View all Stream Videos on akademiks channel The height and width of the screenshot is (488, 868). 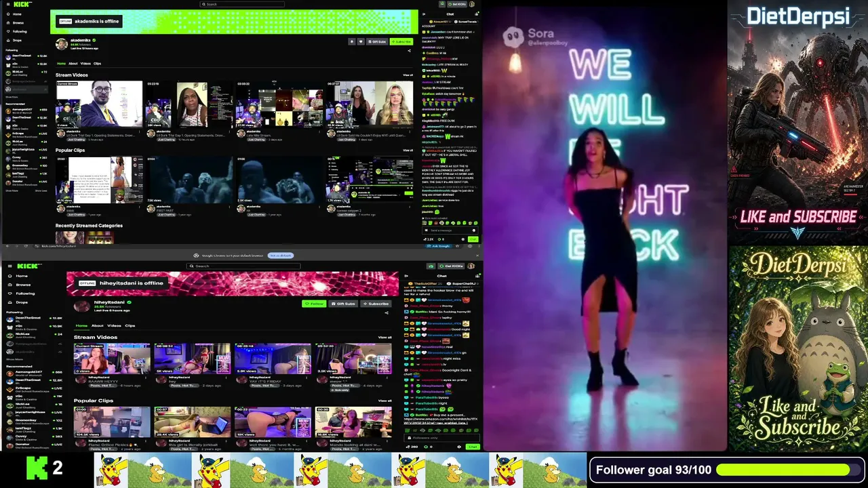(408, 75)
